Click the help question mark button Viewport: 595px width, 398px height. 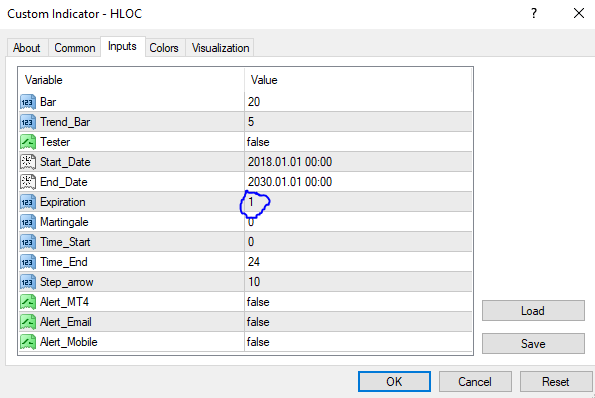click(534, 14)
